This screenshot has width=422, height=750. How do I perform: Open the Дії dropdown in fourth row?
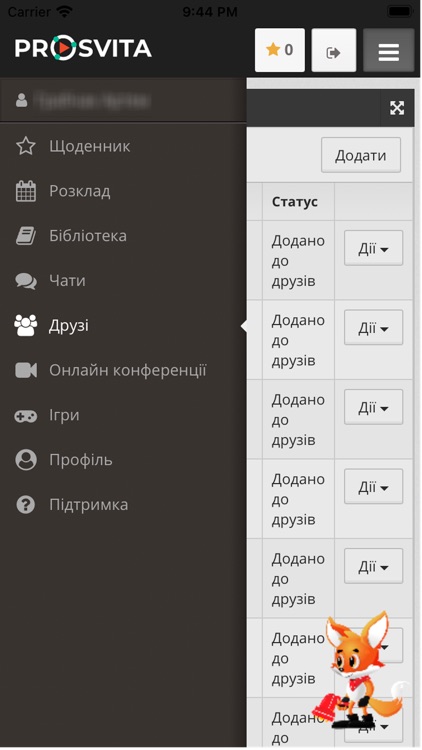coord(373,486)
